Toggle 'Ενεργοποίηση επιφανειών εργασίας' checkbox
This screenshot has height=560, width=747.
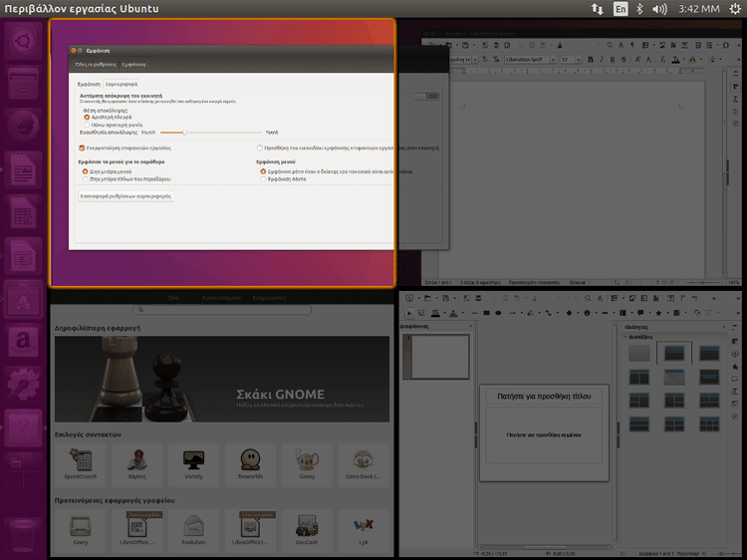(82, 147)
